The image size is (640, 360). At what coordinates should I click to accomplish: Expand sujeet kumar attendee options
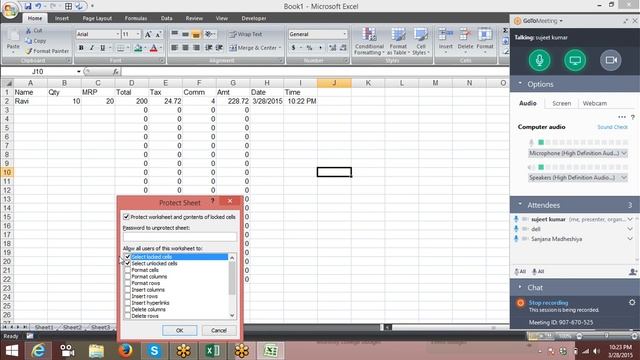click(x=630, y=219)
